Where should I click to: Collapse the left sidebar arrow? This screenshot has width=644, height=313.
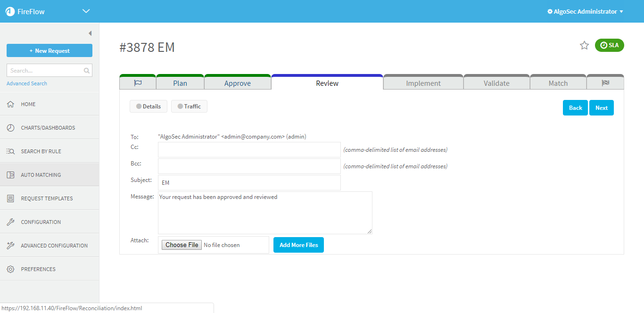(x=90, y=33)
